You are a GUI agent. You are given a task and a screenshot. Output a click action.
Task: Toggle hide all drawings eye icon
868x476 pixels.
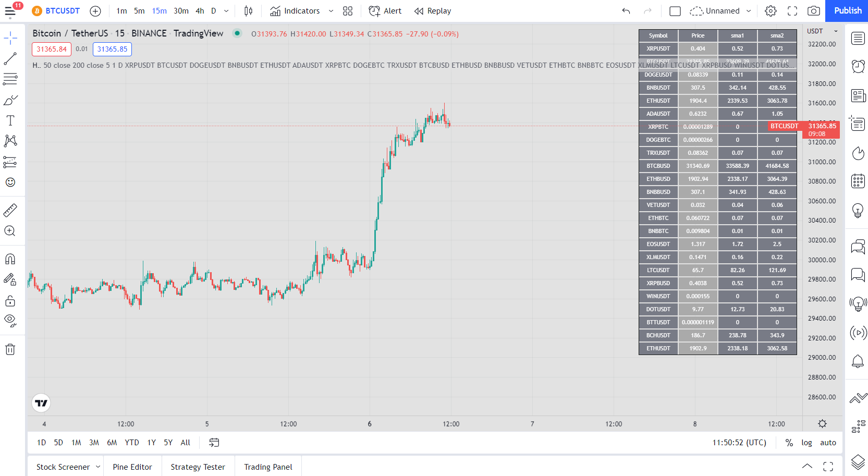(10, 321)
